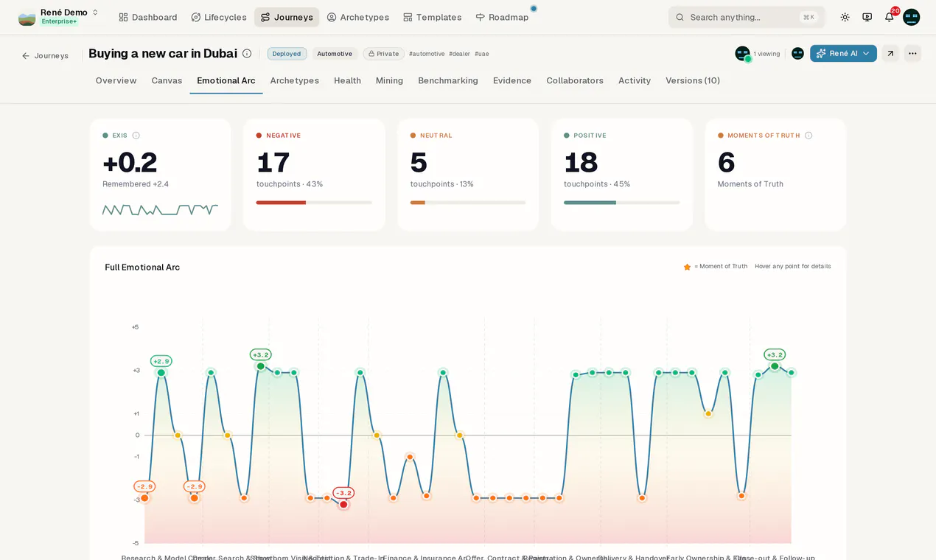
Task: Open the Versions (10) tab
Action: tap(693, 81)
